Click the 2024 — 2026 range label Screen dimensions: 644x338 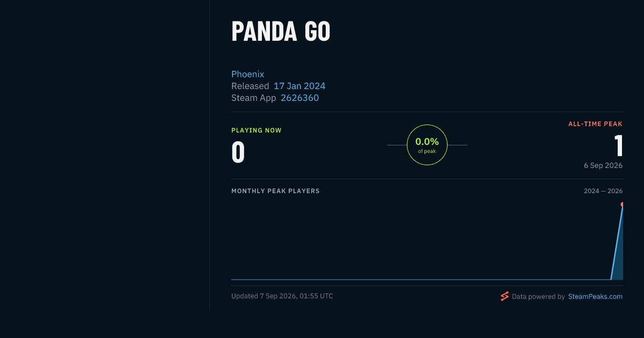603,191
